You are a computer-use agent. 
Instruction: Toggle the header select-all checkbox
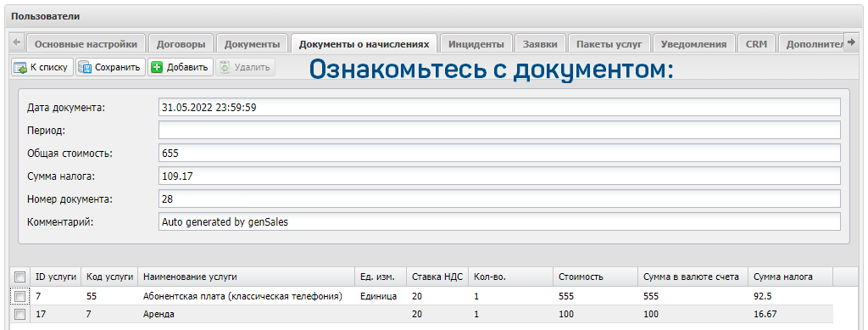20,277
